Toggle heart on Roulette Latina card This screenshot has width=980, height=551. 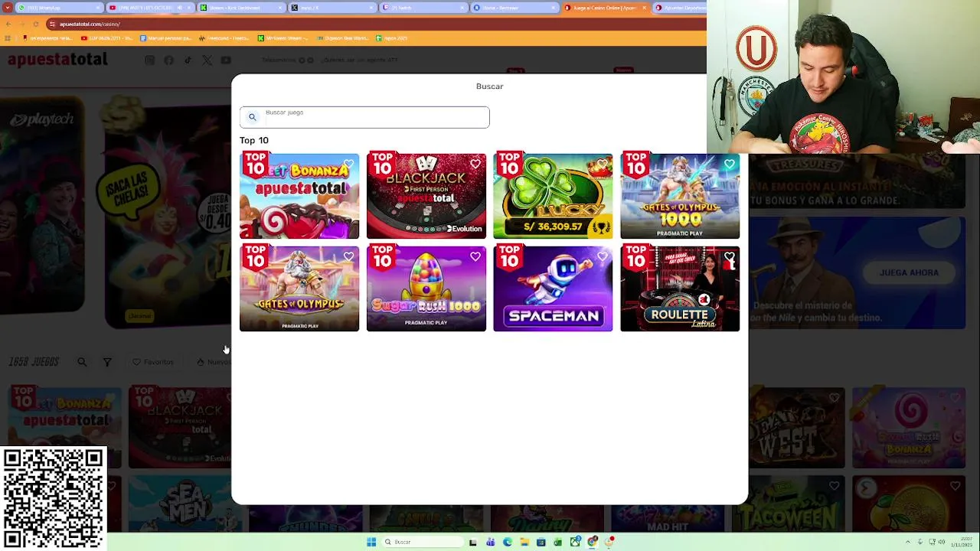coord(730,256)
